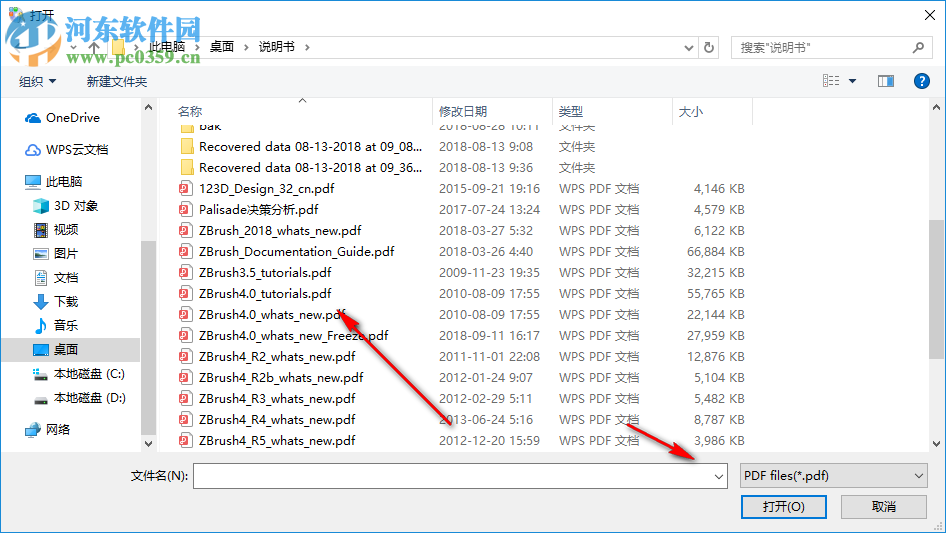
Task: Click the 取消 button
Action: [x=883, y=506]
